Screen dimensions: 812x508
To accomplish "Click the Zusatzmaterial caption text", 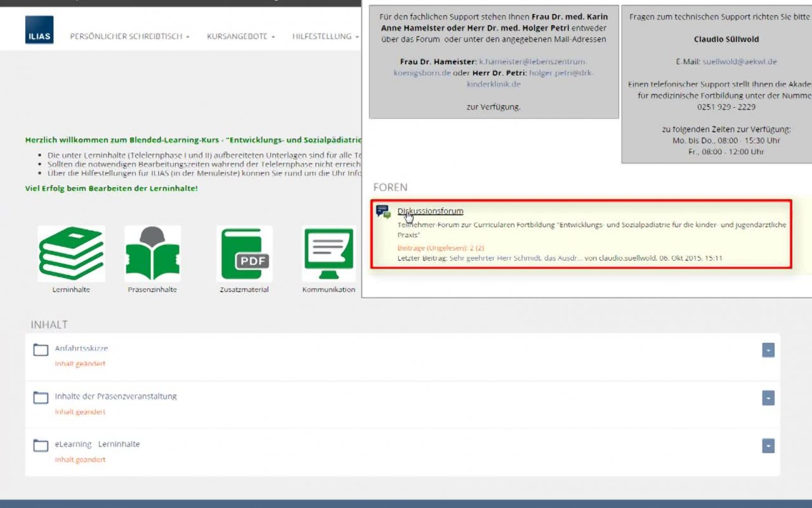I will (x=244, y=290).
